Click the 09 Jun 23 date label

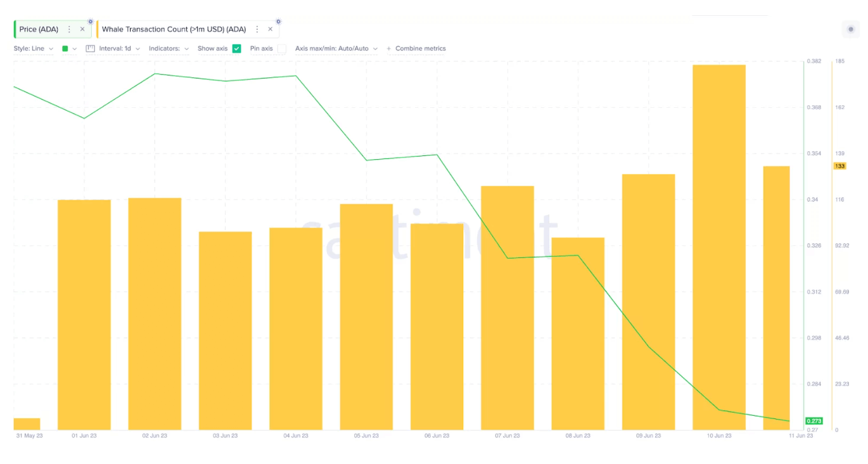coord(648,435)
